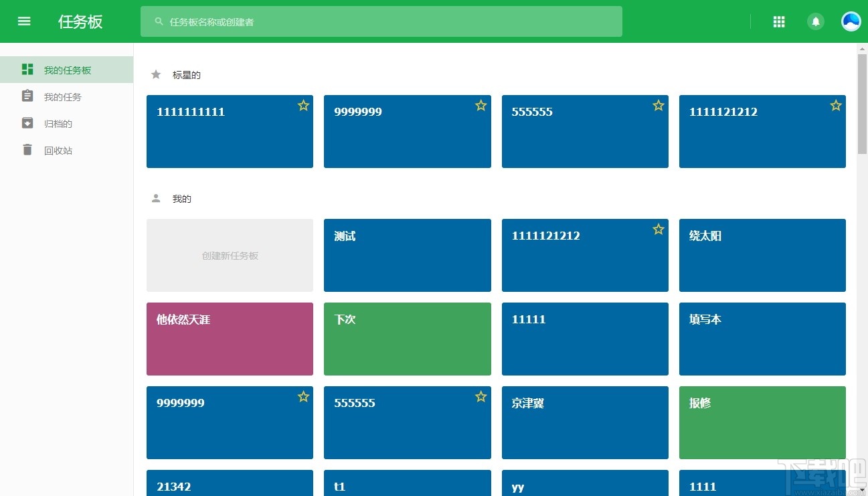
Task: Open the 21342 board
Action: tap(230, 483)
